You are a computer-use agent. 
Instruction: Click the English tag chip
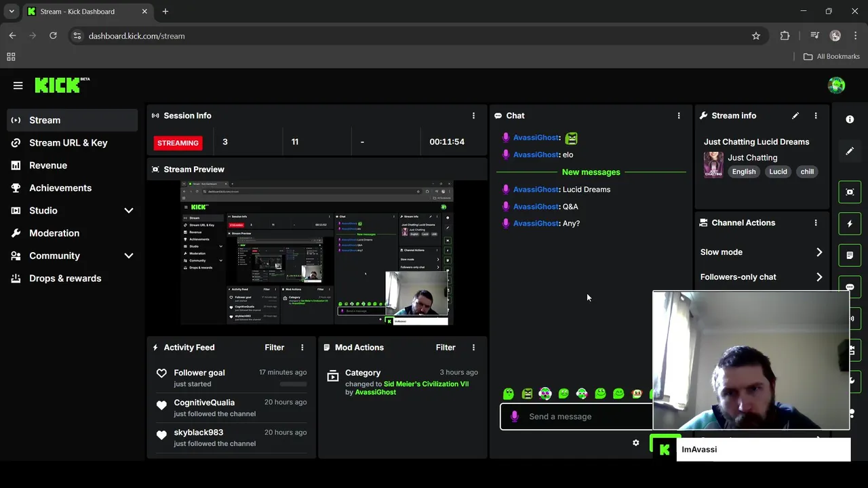[744, 171]
